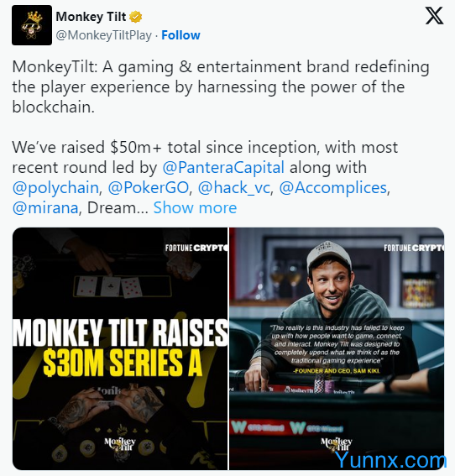Click the X logo icon

[434, 16]
